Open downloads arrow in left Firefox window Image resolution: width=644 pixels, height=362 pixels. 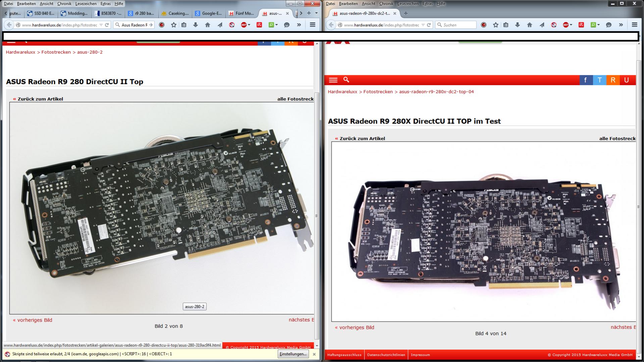click(195, 25)
